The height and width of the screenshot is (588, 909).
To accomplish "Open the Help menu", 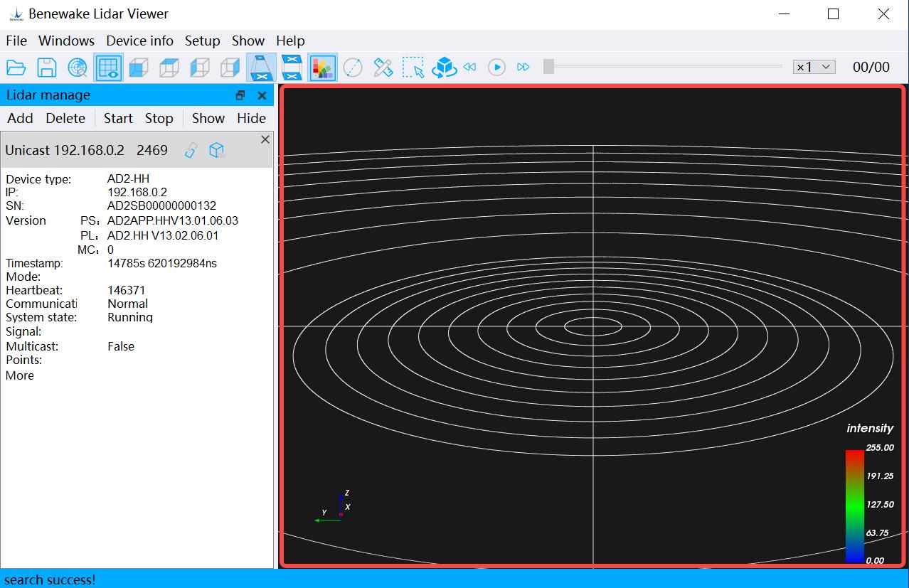I will click(x=290, y=41).
